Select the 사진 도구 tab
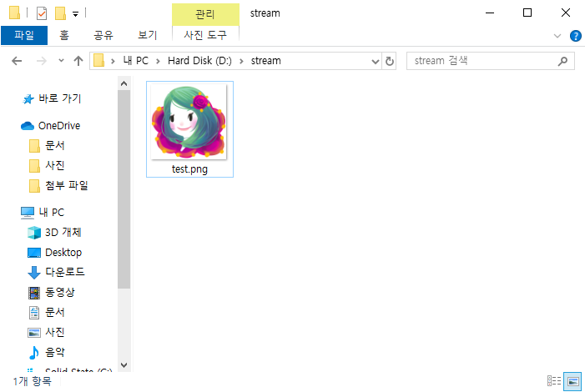The height and width of the screenshot is (392, 585). [205, 35]
